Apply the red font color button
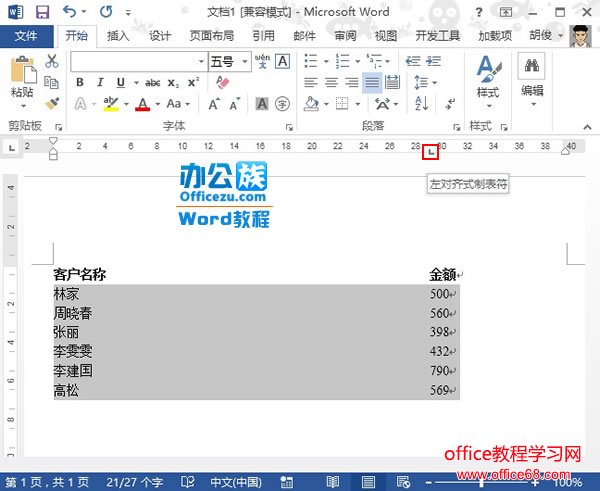The height and width of the screenshot is (491, 600). tap(142, 104)
